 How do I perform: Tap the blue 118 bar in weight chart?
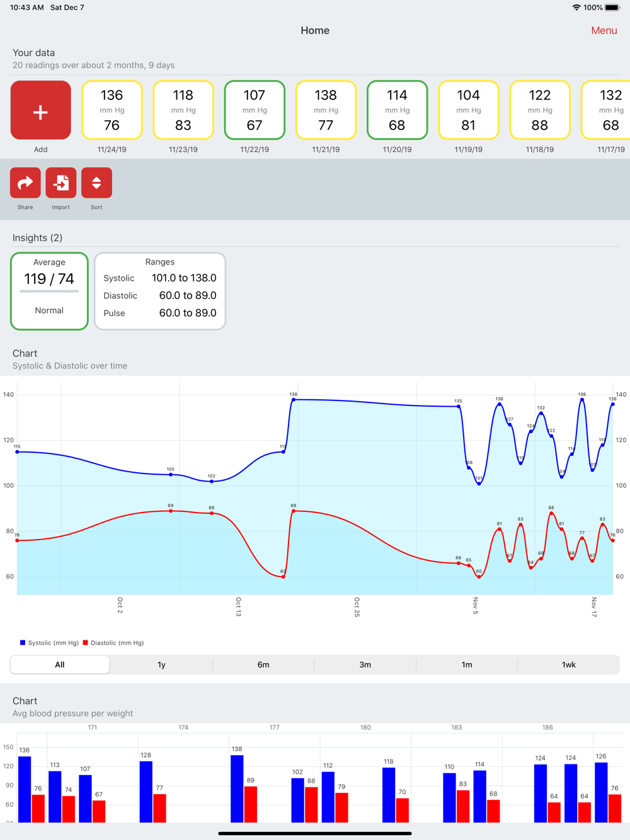(x=389, y=795)
